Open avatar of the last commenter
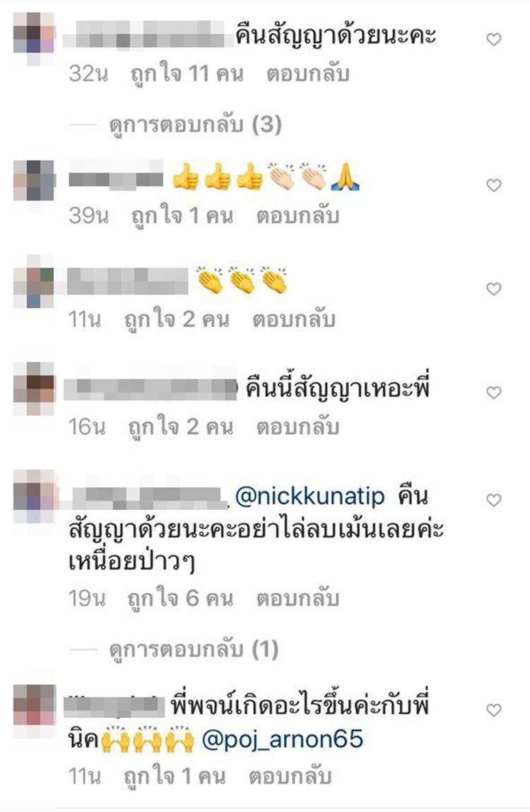 [x=34, y=704]
